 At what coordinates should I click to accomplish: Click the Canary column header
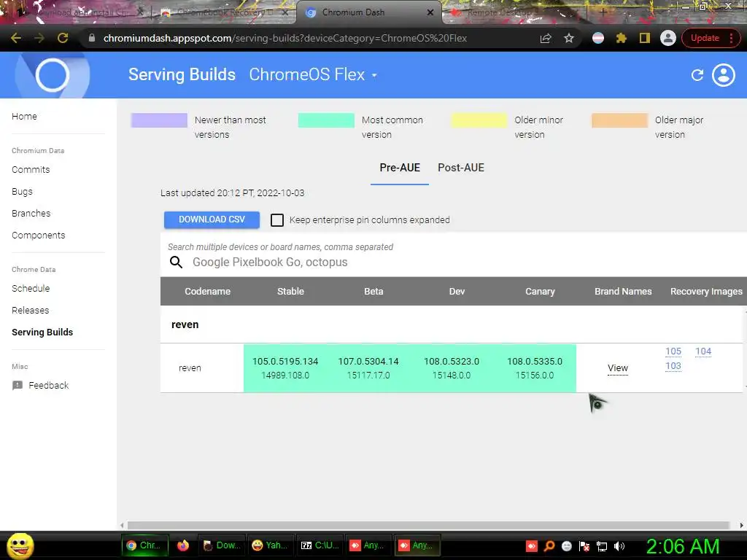[540, 292]
